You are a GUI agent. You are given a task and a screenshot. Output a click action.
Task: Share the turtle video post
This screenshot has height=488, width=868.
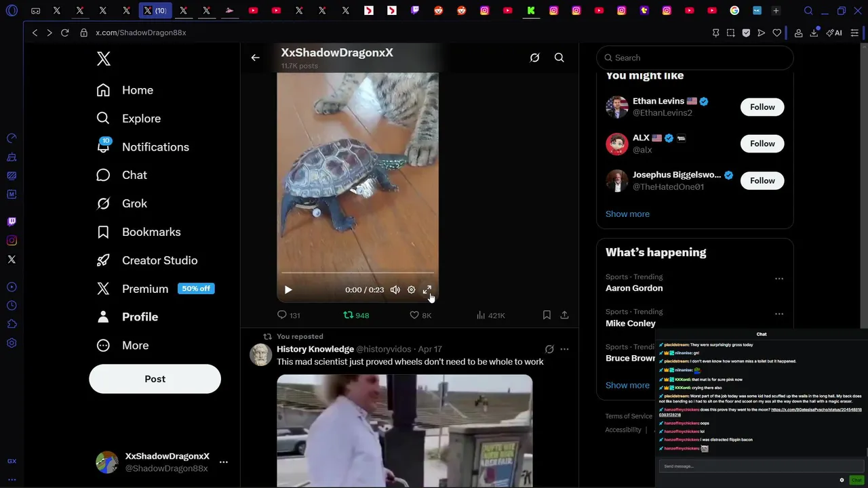[564, 315]
